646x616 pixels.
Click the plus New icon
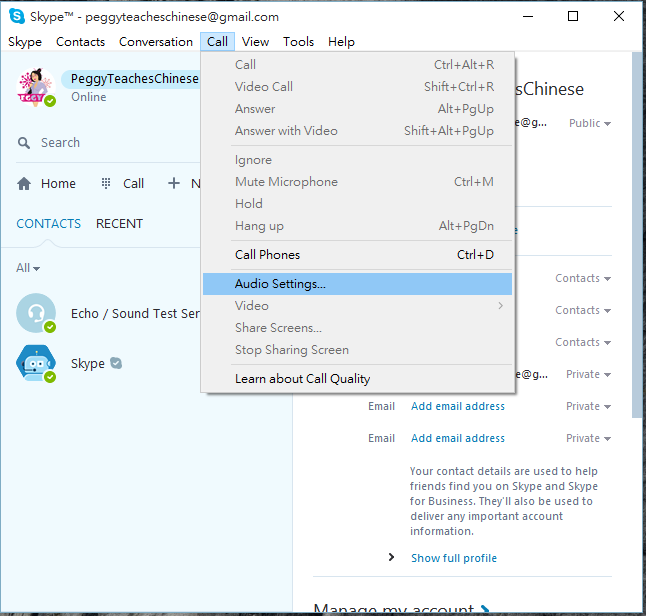coord(174,183)
